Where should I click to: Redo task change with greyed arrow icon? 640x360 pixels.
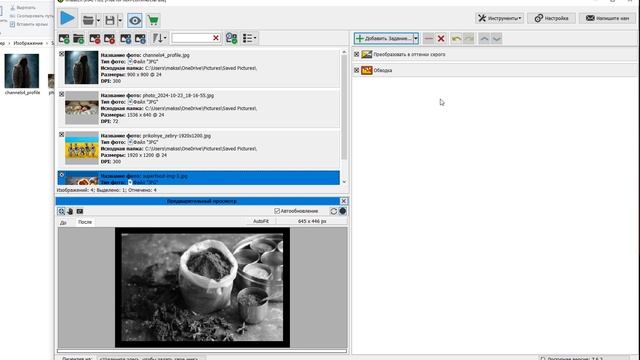(x=469, y=38)
